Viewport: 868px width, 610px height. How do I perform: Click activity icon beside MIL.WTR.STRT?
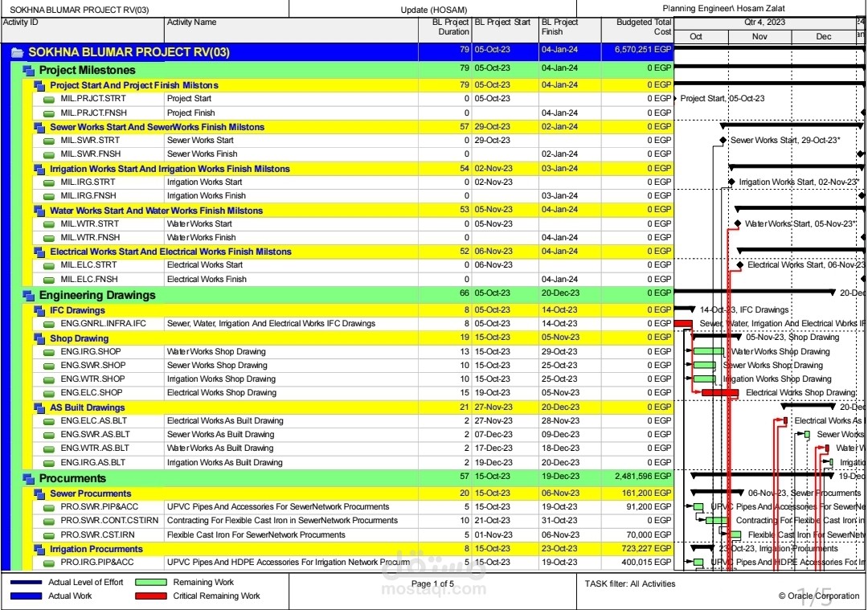(49, 225)
